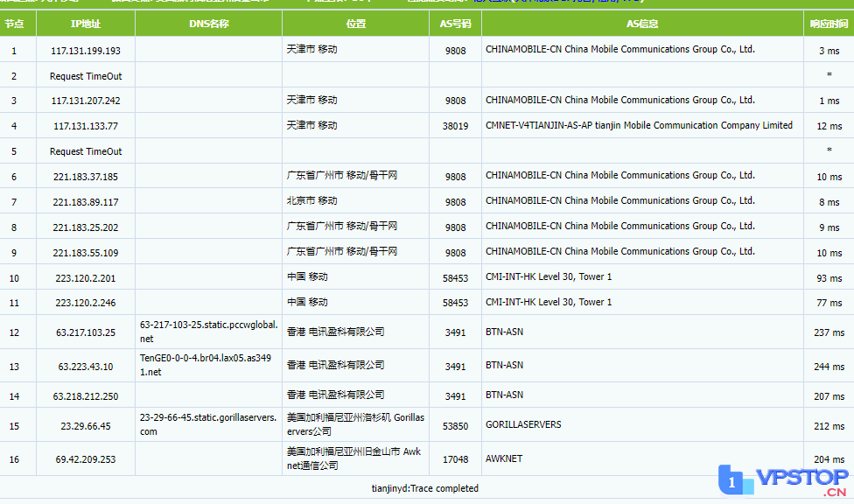Click Request TimeOut in node 2 row
The image size is (854, 504).
86,76
